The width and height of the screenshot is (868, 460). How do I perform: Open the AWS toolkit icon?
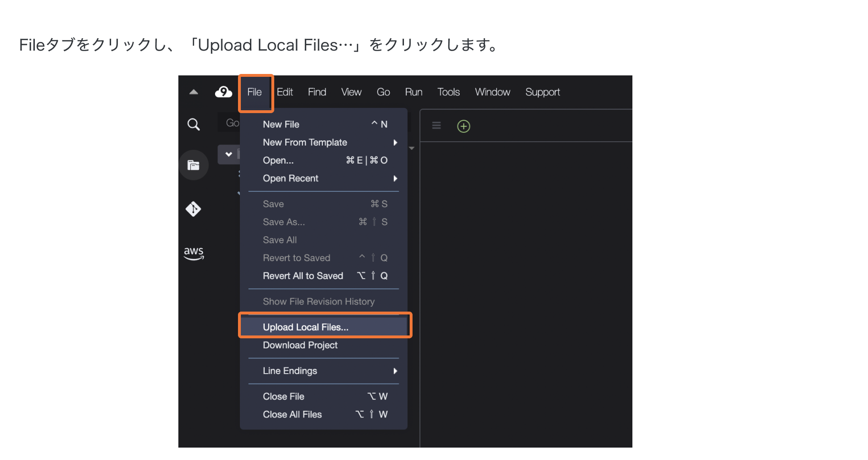(194, 253)
